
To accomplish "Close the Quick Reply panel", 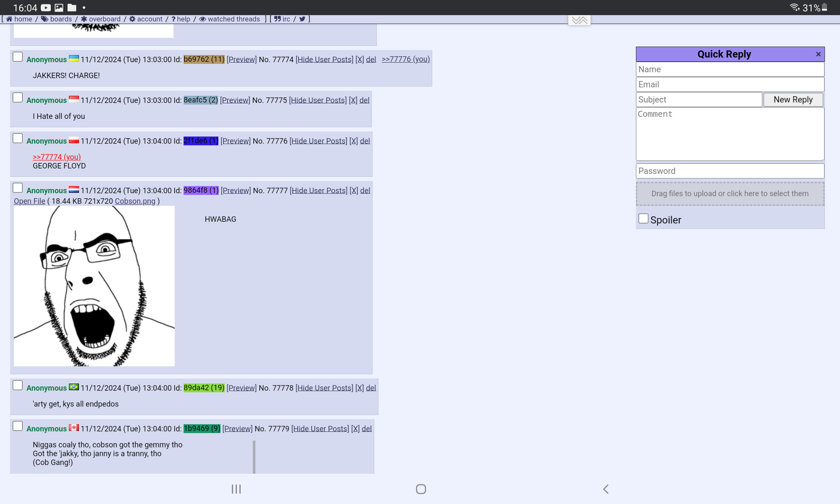I will (818, 54).
